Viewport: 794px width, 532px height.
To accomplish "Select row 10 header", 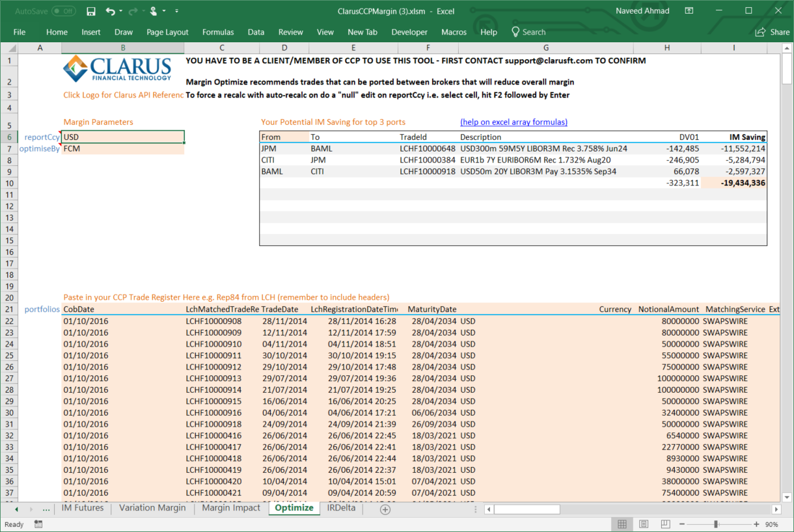I will click(9, 183).
